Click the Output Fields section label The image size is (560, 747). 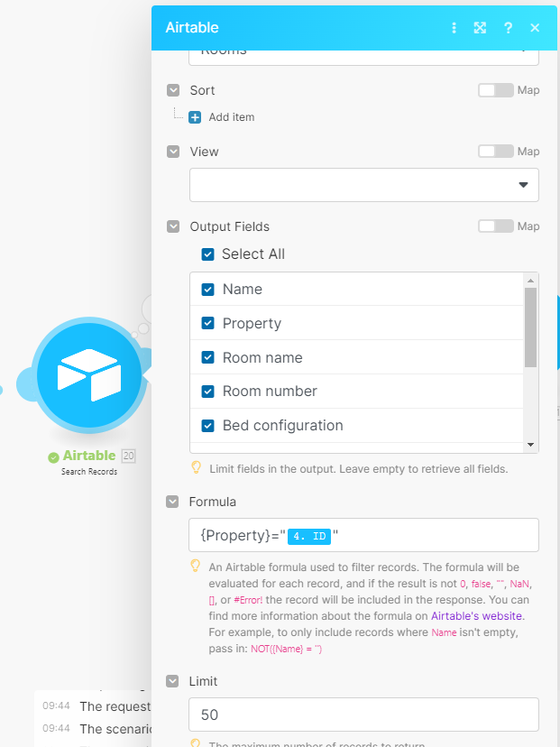click(x=230, y=226)
